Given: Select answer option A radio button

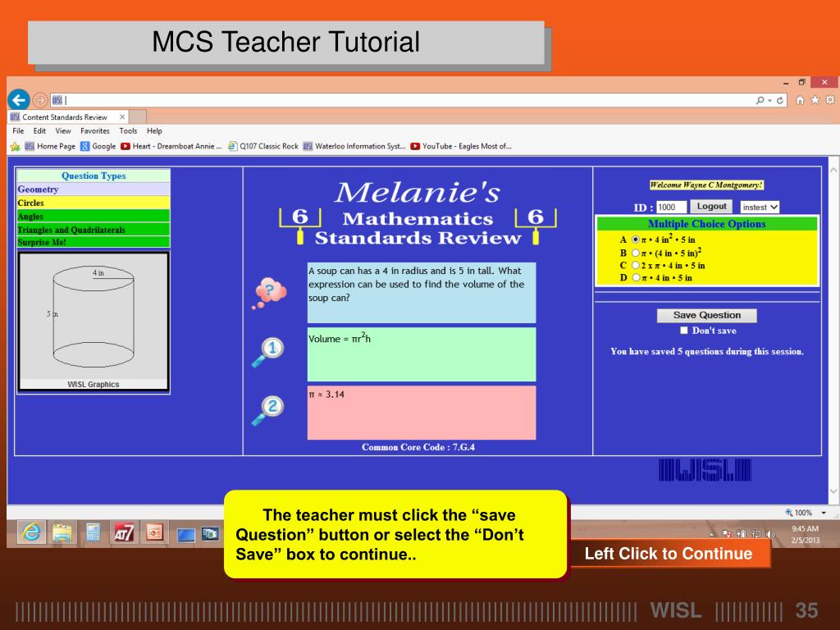Looking at the screenshot, I should [x=636, y=240].
